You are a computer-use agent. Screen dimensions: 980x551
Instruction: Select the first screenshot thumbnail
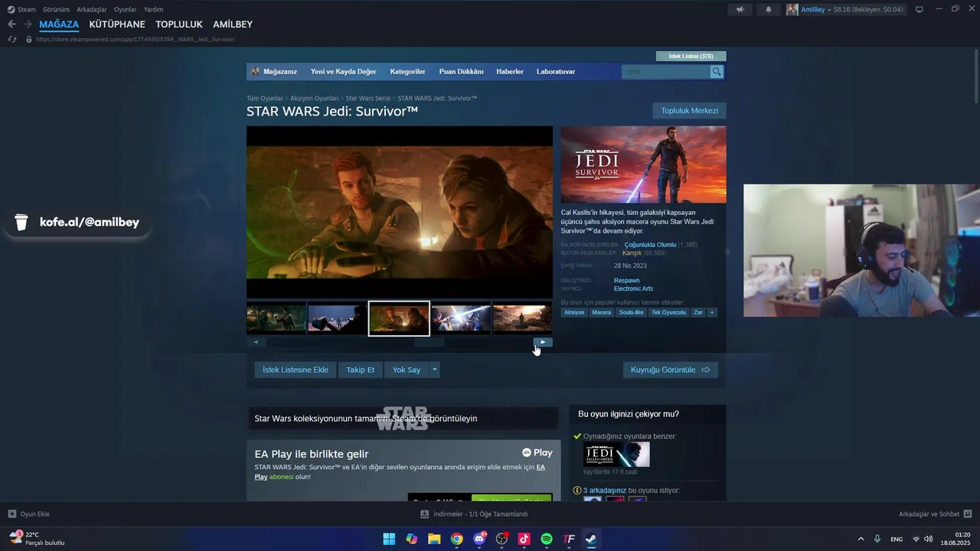[276, 319]
